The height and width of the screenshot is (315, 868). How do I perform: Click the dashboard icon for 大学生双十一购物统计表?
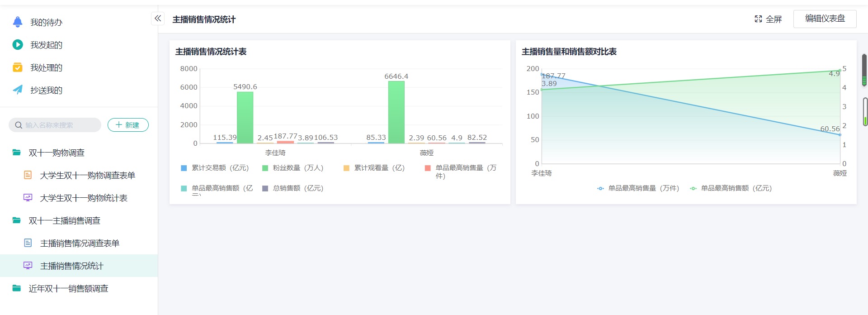pyautogui.click(x=28, y=198)
